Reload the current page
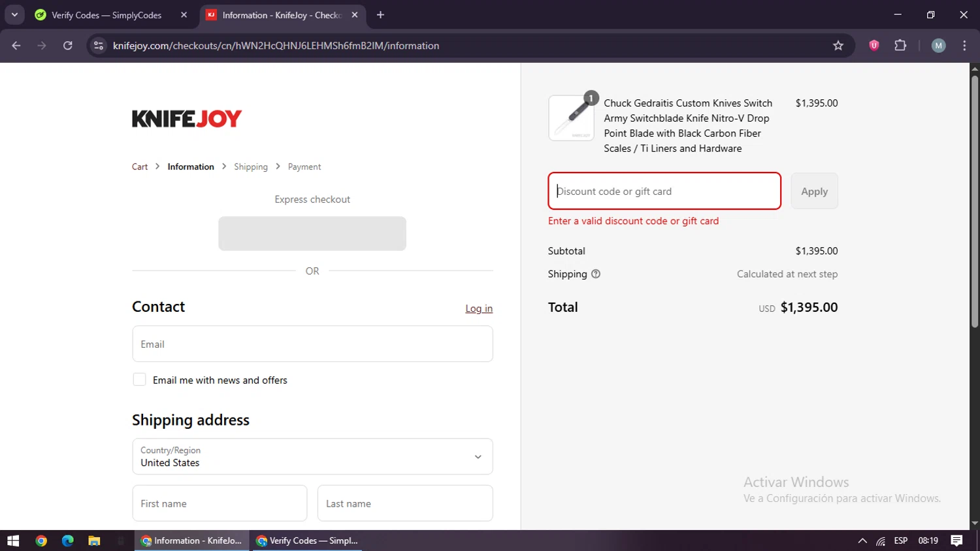Image resolution: width=980 pixels, height=551 pixels. pyautogui.click(x=68, y=46)
